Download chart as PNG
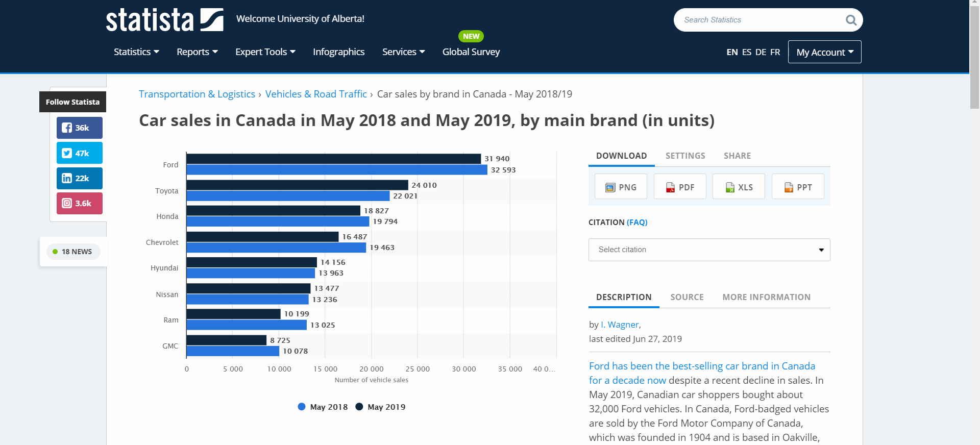Image resolution: width=980 pixels, height=445 pixels. click(x=621, y=187)
